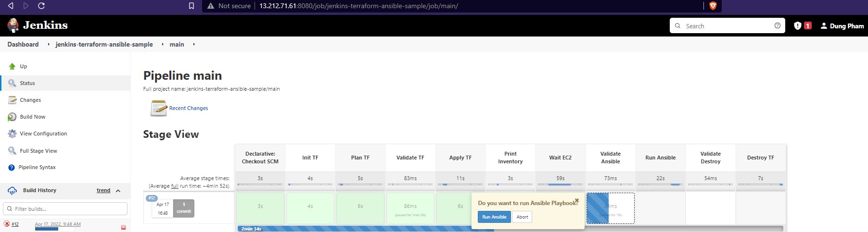Open Changes menu item
Screen dimensions: 868x232
pyautogui.click(x=30, y=100)
